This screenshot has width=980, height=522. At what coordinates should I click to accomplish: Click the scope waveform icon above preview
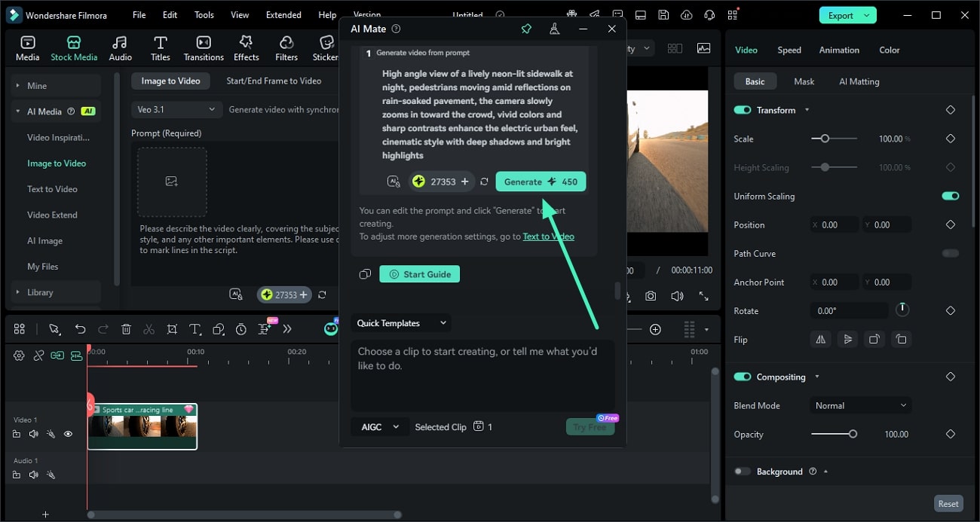click(x=703, y=48)
